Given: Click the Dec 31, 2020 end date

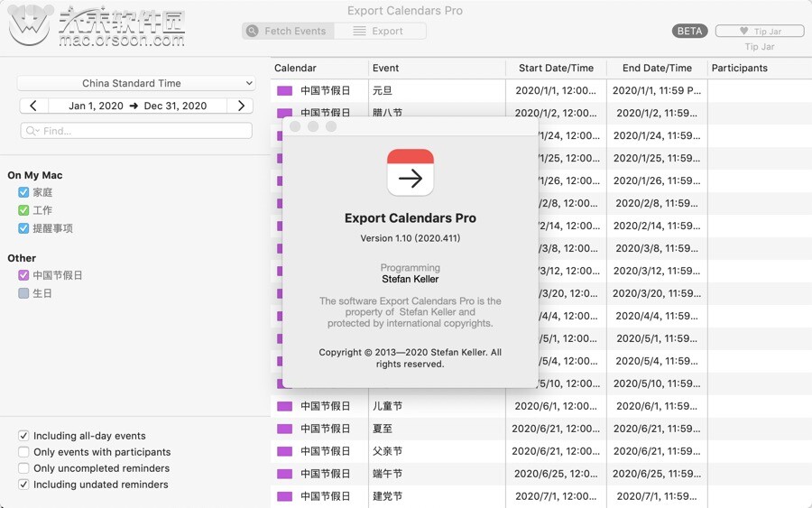Looking at the screenshot, I should pos(176,106).
